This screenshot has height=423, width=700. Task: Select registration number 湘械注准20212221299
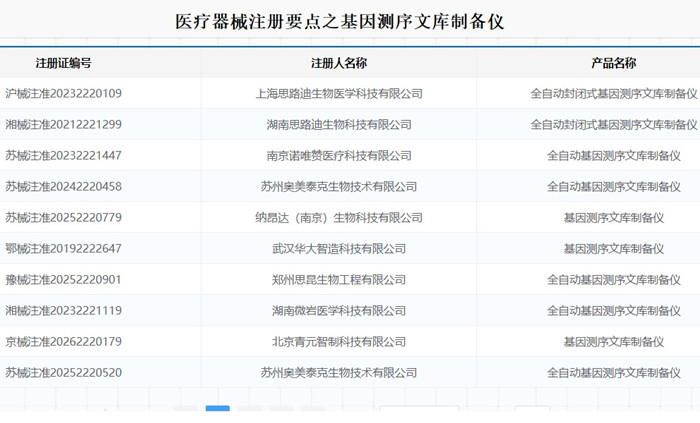pyautogui.click(x=63, y=124)
